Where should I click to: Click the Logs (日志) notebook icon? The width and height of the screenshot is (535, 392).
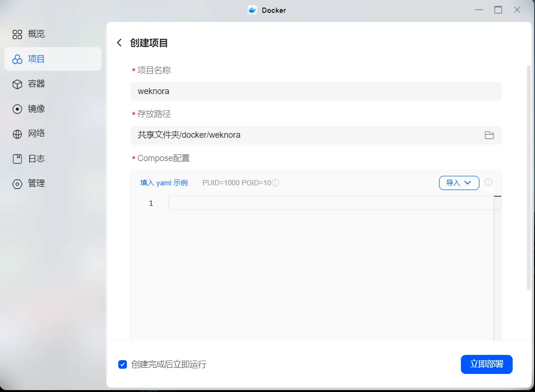[17, 159]
